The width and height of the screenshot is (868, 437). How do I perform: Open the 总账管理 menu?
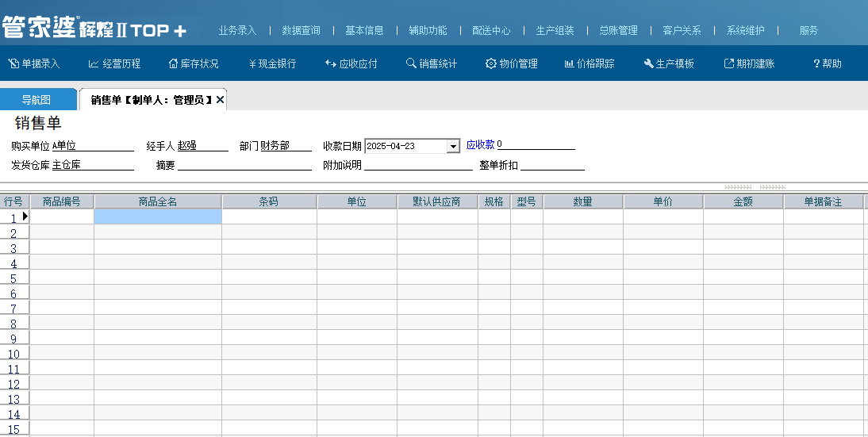[618, 30]
